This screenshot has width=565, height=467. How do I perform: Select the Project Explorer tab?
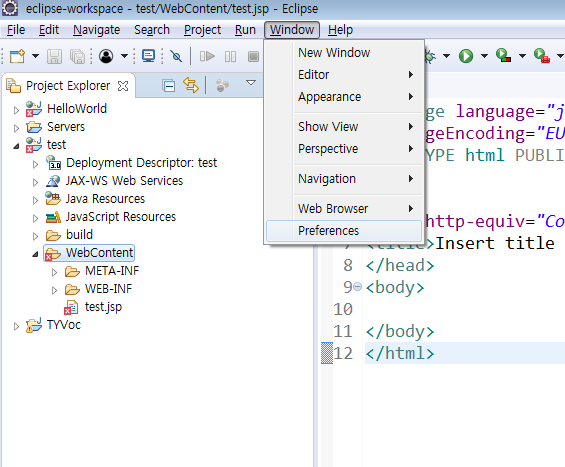tap(68, 86)
